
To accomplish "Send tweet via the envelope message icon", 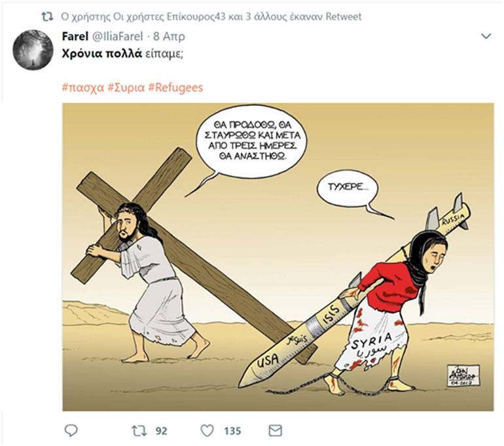I will click(275, 430).
